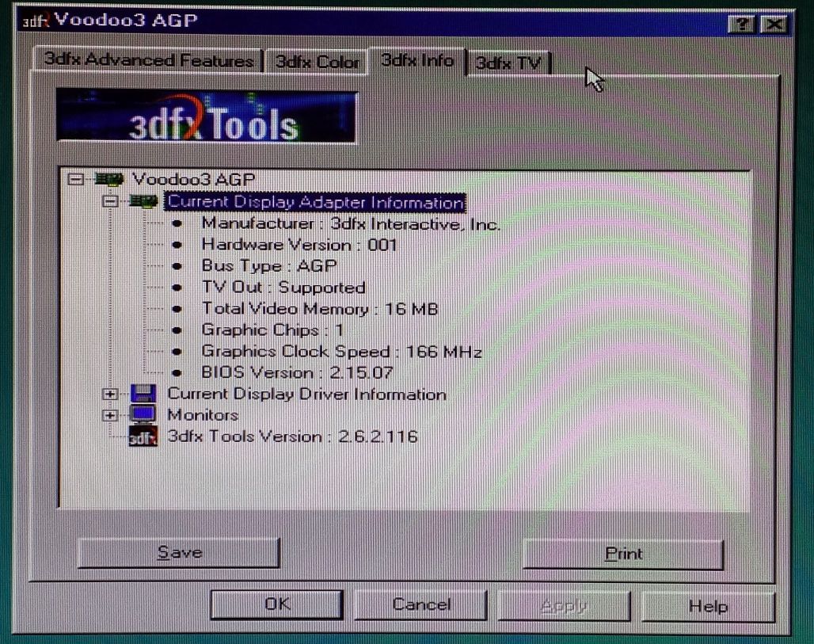
Task: Select the Monitors tree label
Action: coord(203,415)
